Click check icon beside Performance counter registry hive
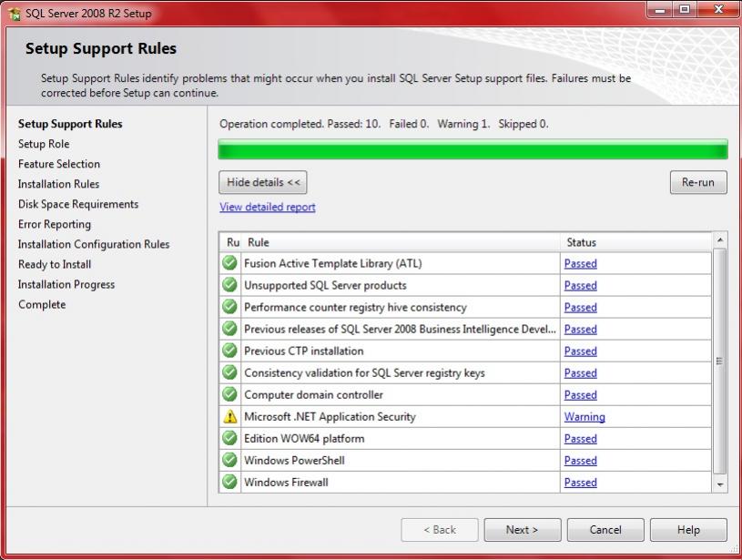 [229, 306]
